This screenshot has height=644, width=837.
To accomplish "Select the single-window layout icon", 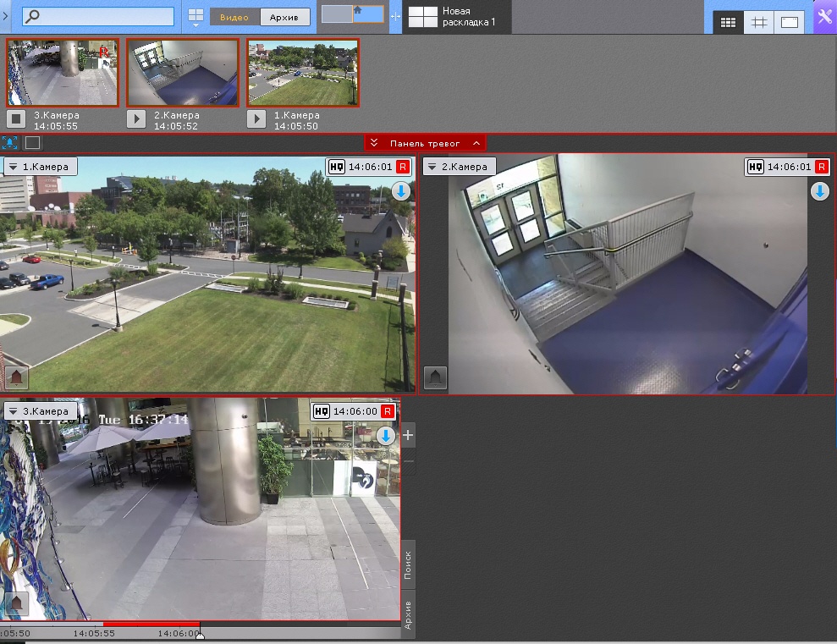I will 789,22.
